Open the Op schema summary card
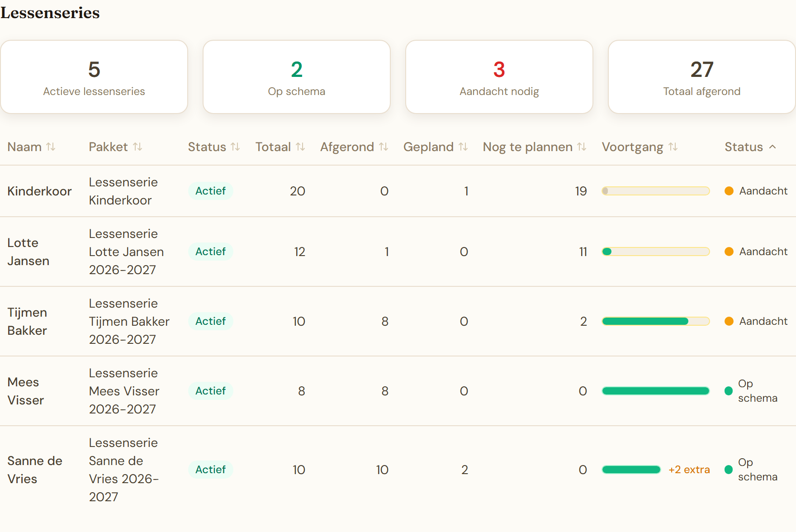 [297, 77]
